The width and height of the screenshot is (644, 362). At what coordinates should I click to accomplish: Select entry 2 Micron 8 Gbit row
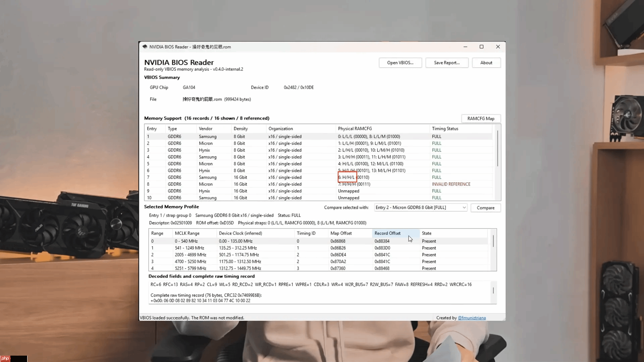tap(319, 143)
